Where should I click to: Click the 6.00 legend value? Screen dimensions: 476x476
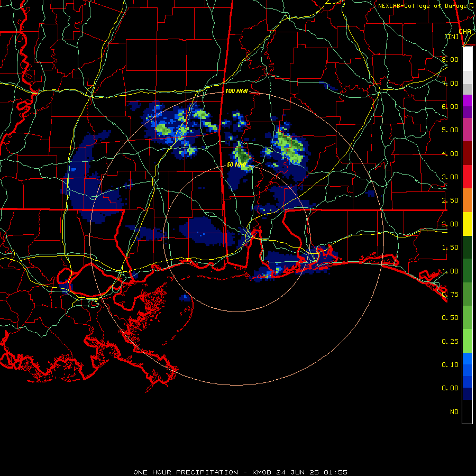450,106
